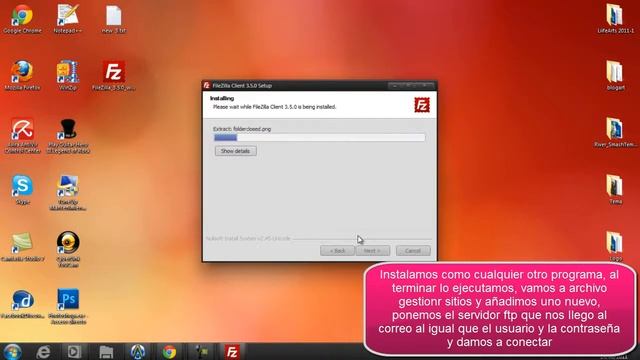Click taskbar icon between Chrome and FileZilla
Image resolution: width=640 pixels, height=360 pixels.
201,352
